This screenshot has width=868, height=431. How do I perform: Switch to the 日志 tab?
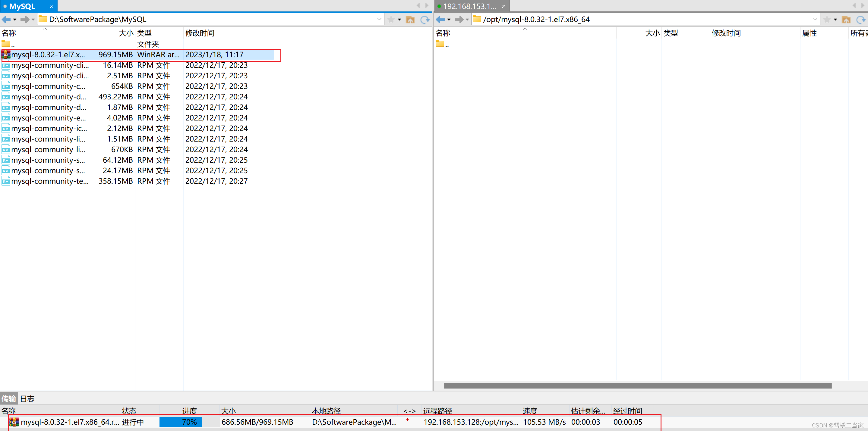click(x=27, y=399)
